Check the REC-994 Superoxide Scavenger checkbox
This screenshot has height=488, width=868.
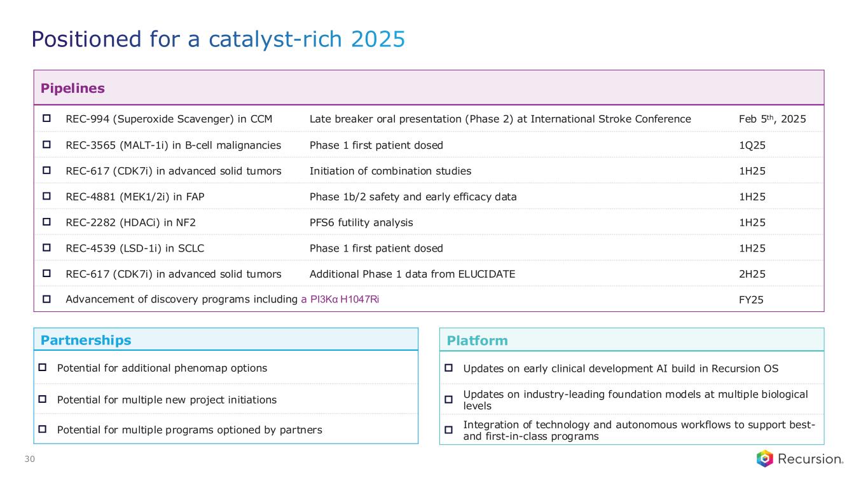(x=46, y=119)
